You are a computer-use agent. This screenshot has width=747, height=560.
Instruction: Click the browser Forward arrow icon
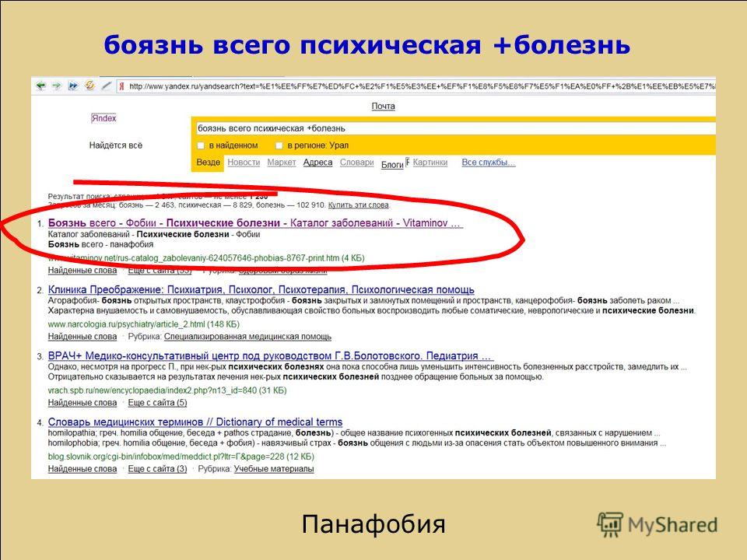(x=57, y=86)
